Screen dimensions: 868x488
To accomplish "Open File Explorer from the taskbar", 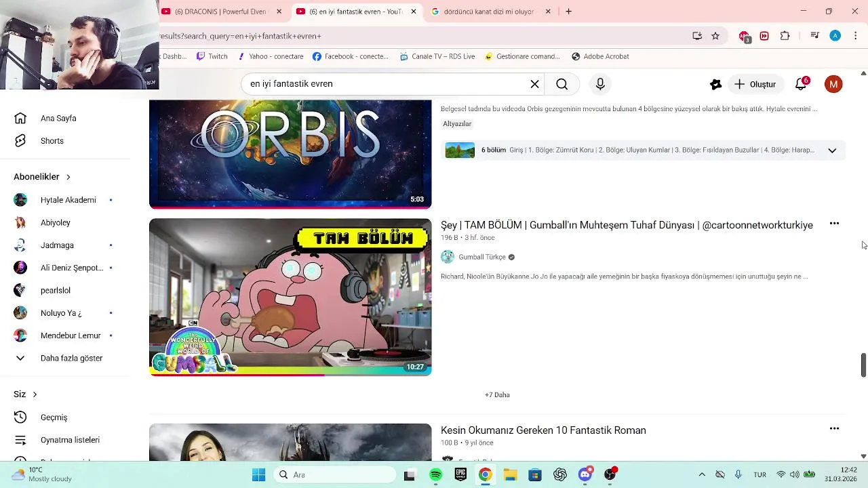I will click(510, 475).
